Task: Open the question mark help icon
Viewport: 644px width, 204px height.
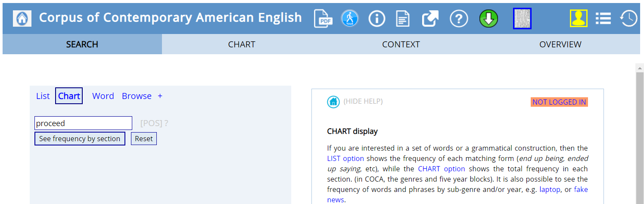Action: point(459,19)
